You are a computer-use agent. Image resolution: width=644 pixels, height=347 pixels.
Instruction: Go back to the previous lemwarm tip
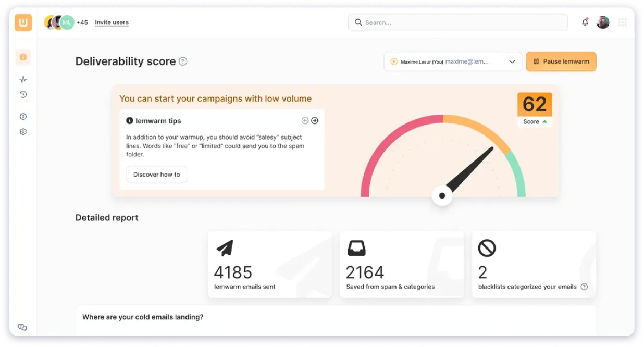[305, 120]
